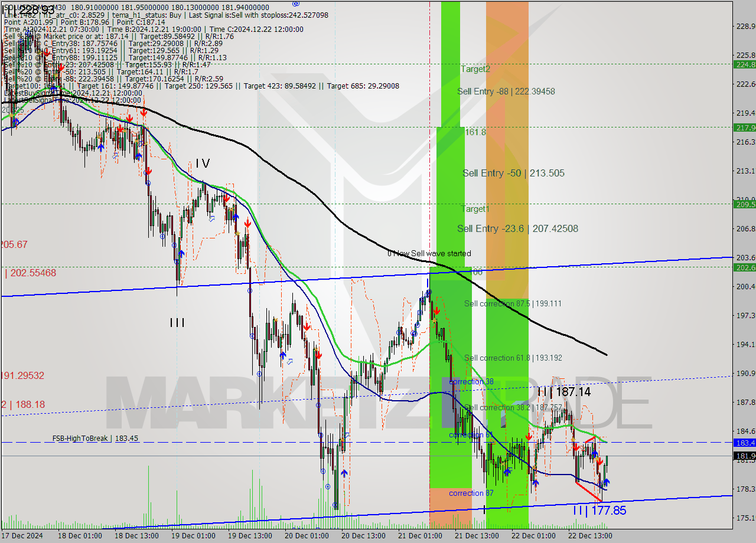This screenshot has height=543, width=756.
Task: Click 'Sell correction 61.8 | 193.192' label
Action: click(513, 358)
